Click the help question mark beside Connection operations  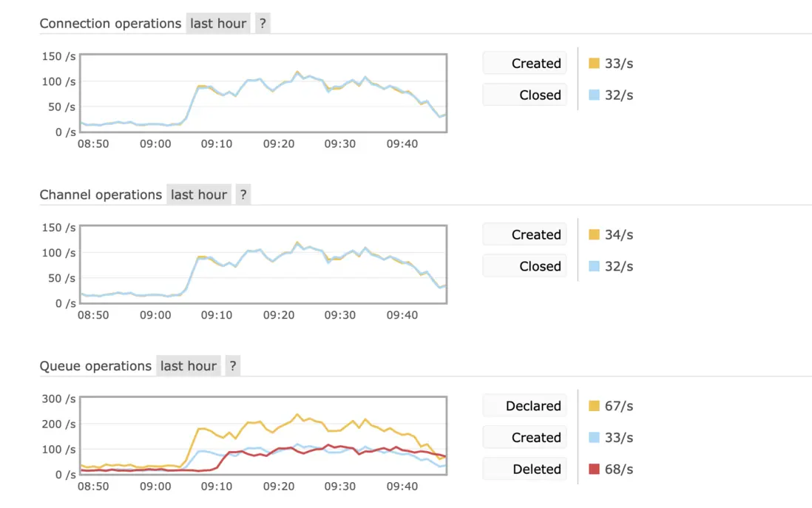tap(263, 24)
